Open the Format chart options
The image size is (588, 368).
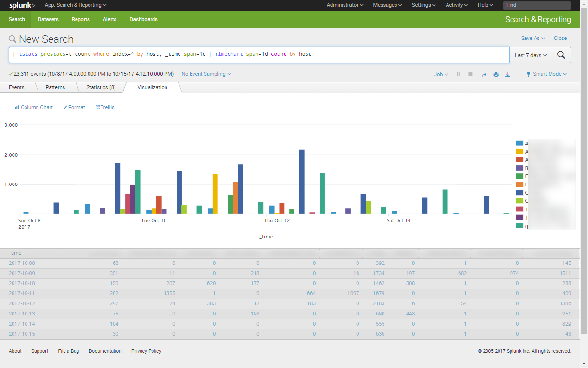pos(74,107)
